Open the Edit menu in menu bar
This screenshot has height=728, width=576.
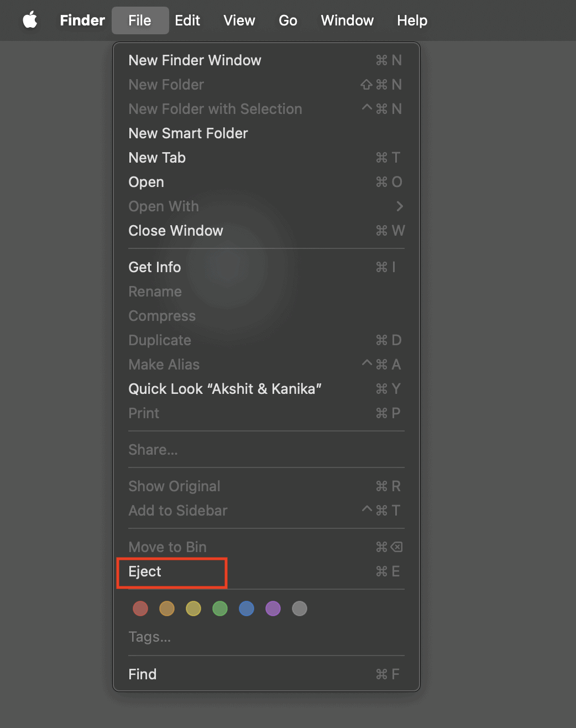187,20
